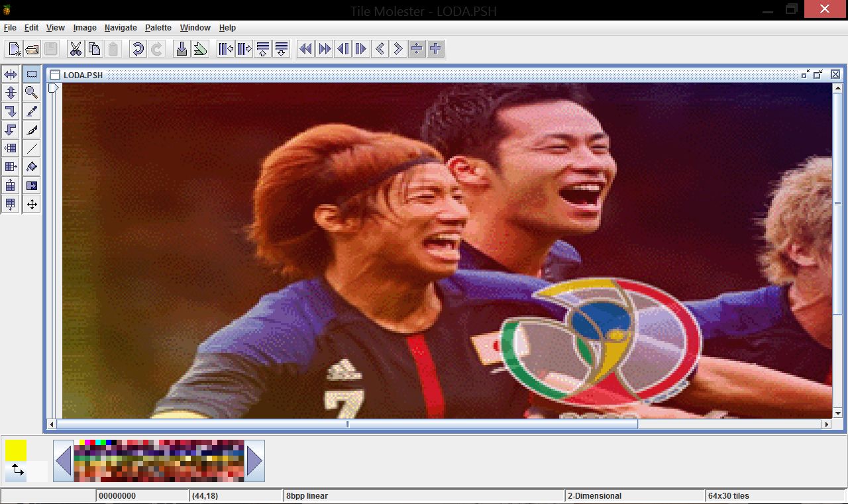Go tile forward with single right chevron
This screenshot has width=848, height=504.
[x=398, y=49]
